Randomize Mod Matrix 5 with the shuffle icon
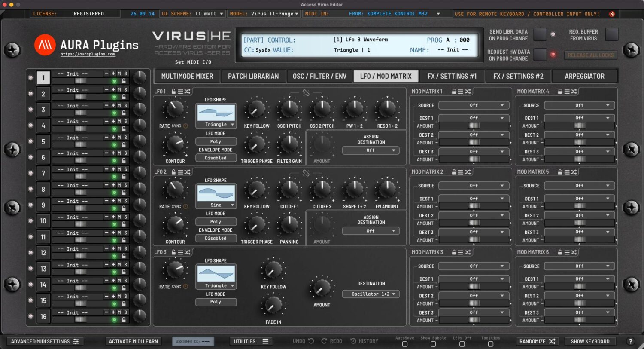Image resolution: width=644 pixels, height=349 pixels. tap(574, 172)
